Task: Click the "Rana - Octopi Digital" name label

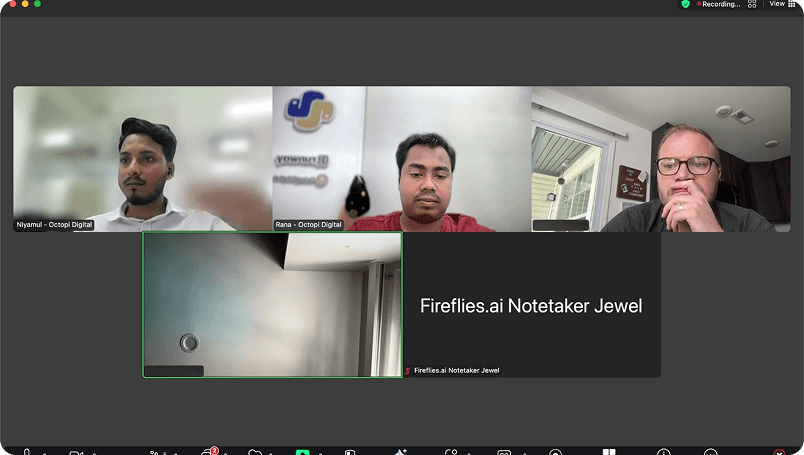Action: (x=309, y=225)
